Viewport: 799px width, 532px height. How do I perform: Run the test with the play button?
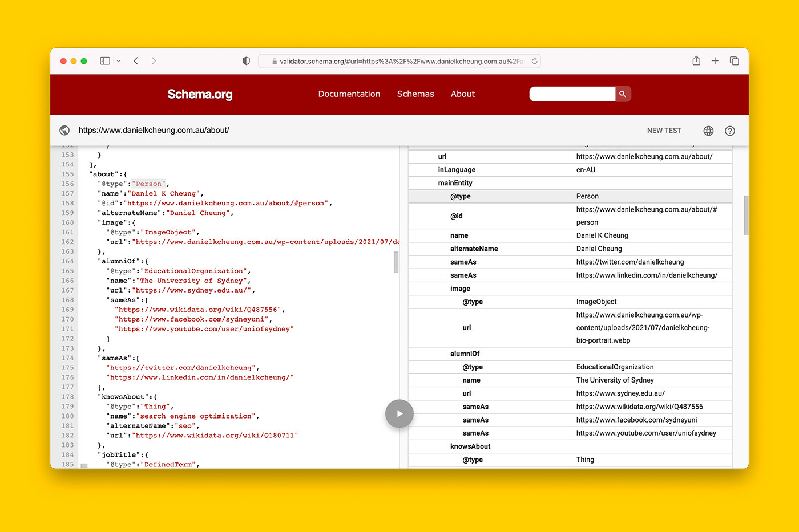399,413
